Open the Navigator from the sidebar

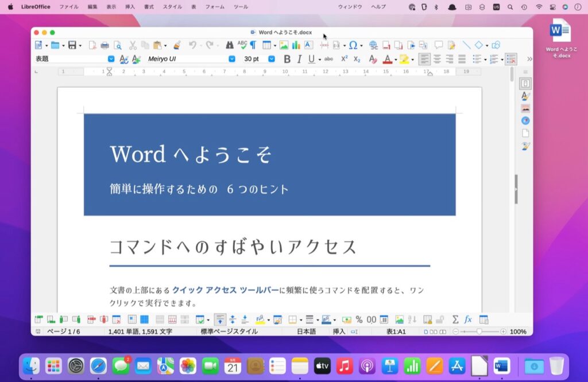coord(524,120)
